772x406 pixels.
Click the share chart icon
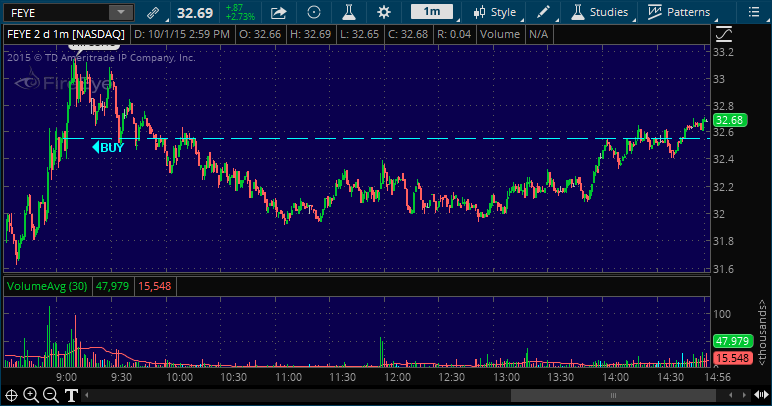coord(279,13)
